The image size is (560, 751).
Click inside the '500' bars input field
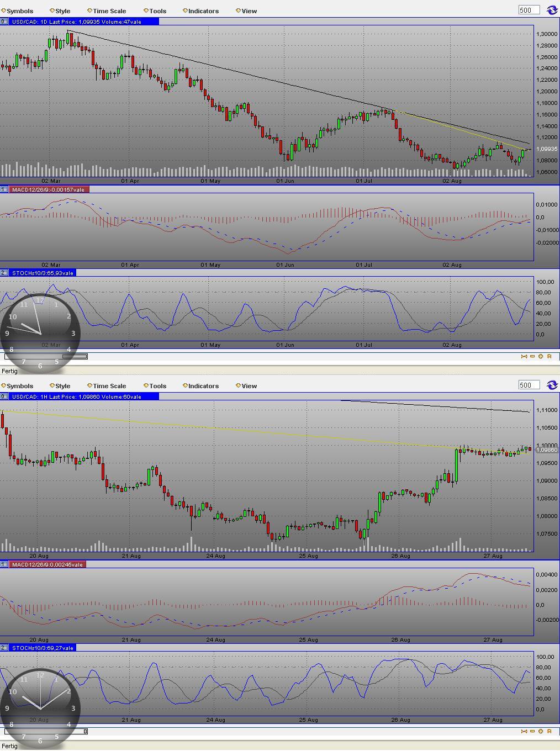coord(528,10)
